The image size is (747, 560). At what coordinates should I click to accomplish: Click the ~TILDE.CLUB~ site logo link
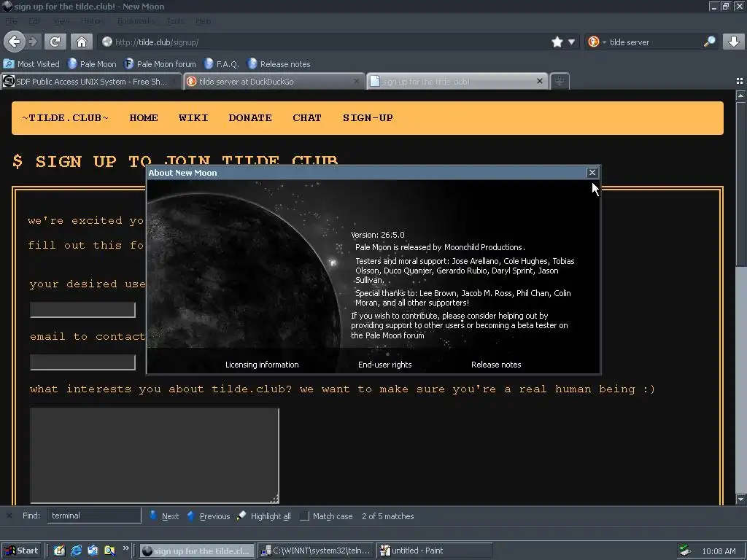coord(65,117)
